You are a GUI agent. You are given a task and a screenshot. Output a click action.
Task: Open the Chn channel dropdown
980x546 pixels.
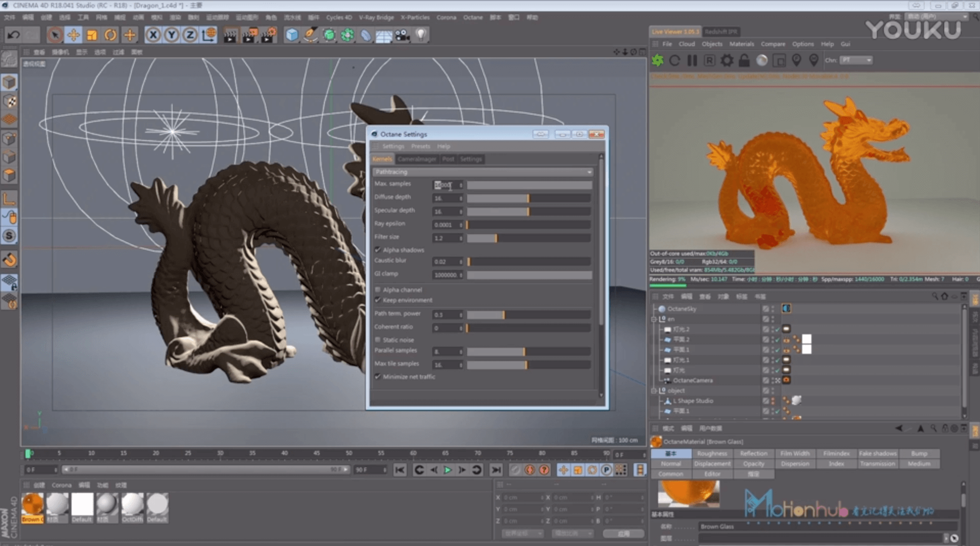tap(856, 60)
